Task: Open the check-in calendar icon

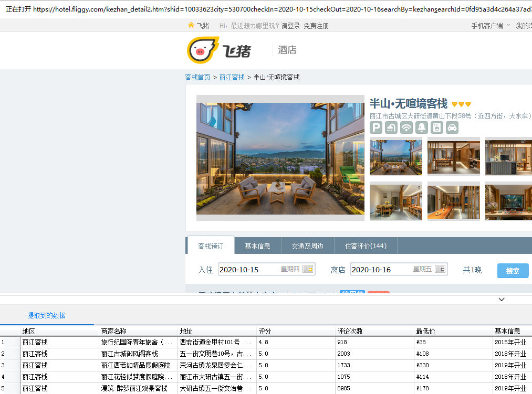Action: (x=308, y=269)
